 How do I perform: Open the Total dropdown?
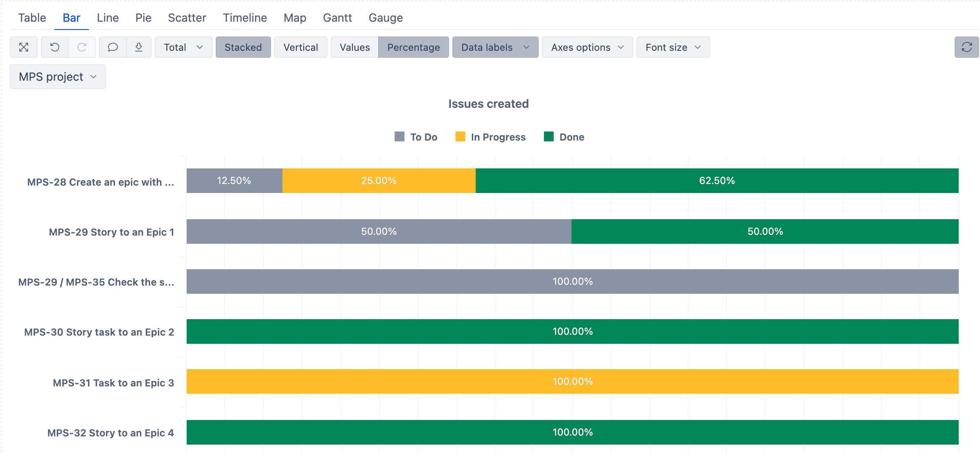[x=183, y=47]
